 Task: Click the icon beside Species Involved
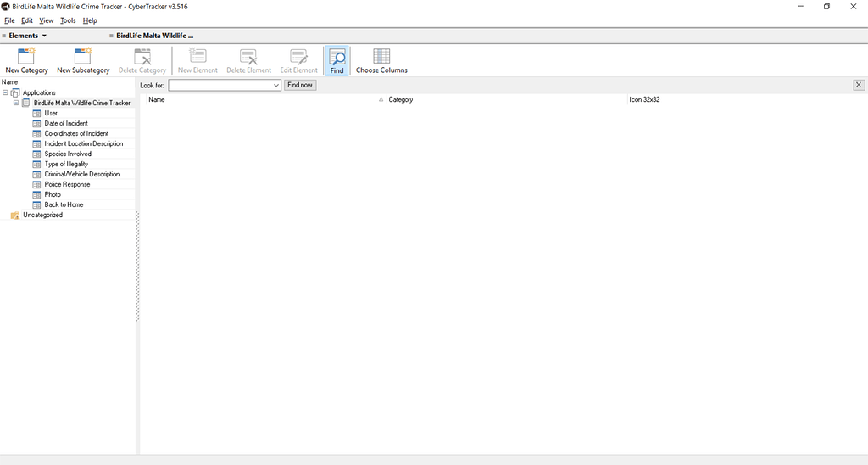tap(36, 154)
